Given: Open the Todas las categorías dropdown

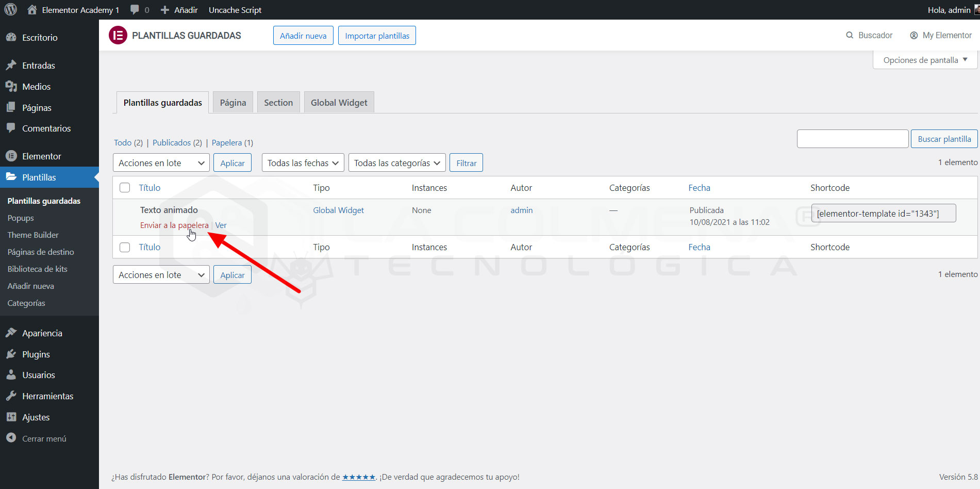Looking at the screenshot, I should [396, 163].
